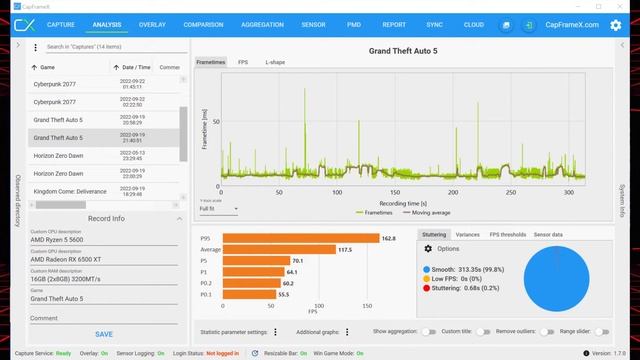Select the Stuttering tab

point(434,235)
